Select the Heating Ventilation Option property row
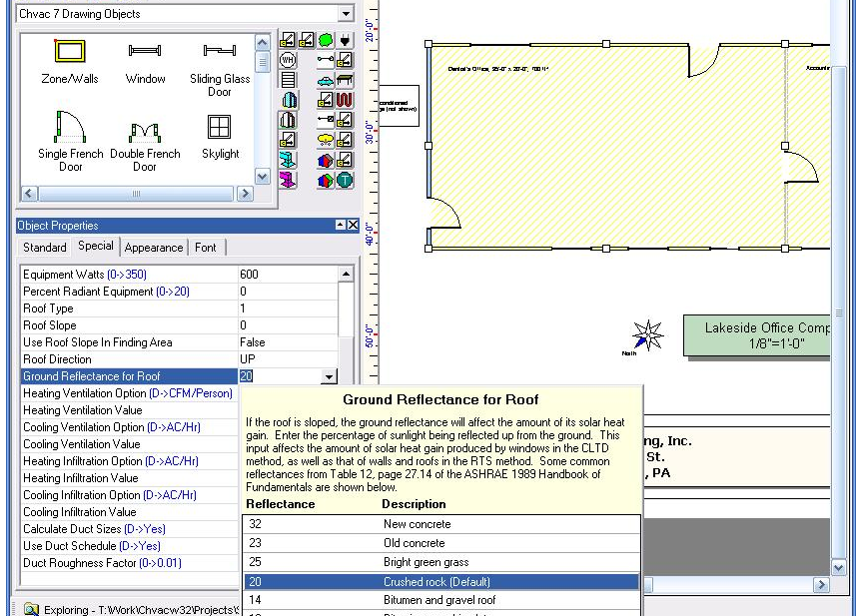Screen dimensions: 856x616 [x=130, y=393]
